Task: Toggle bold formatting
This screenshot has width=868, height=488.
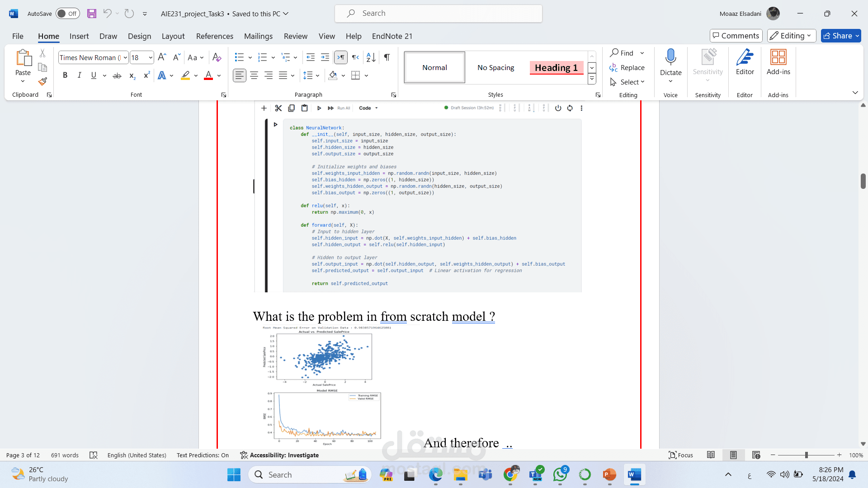Action: [65, 75]
